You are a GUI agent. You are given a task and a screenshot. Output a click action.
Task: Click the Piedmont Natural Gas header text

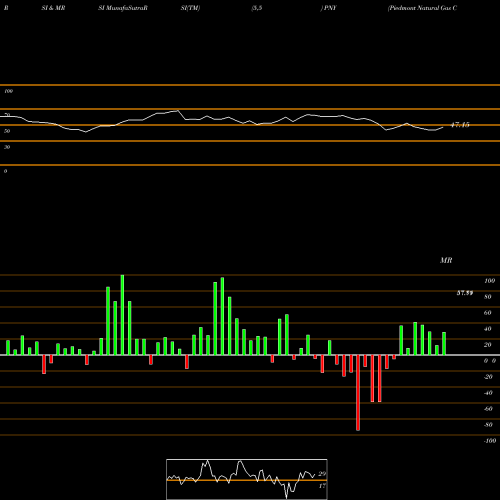[x=422, y=8]
